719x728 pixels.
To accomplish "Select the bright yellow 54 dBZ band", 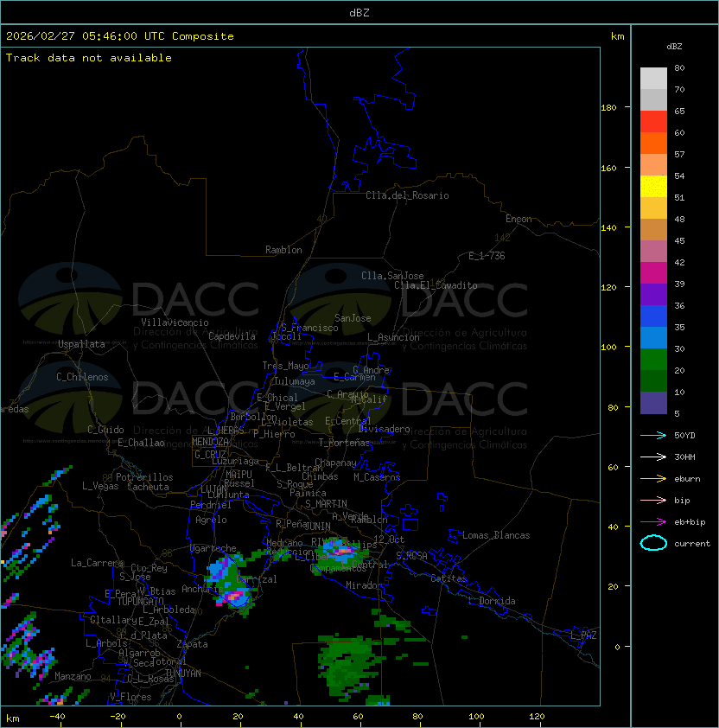I will (653, 187).
